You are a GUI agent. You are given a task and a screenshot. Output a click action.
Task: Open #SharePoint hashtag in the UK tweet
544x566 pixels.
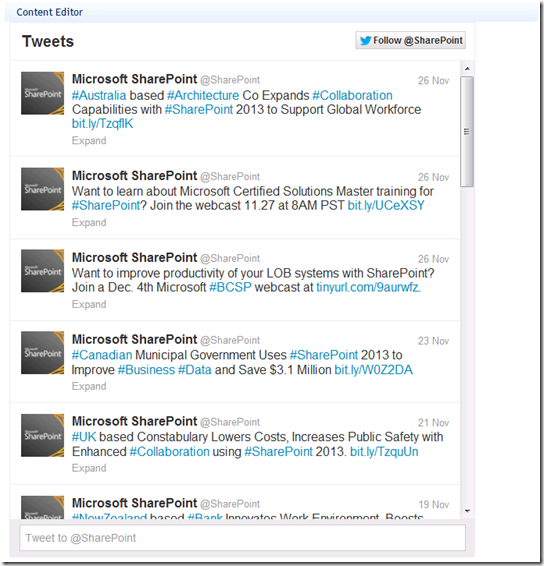point(278,452)
